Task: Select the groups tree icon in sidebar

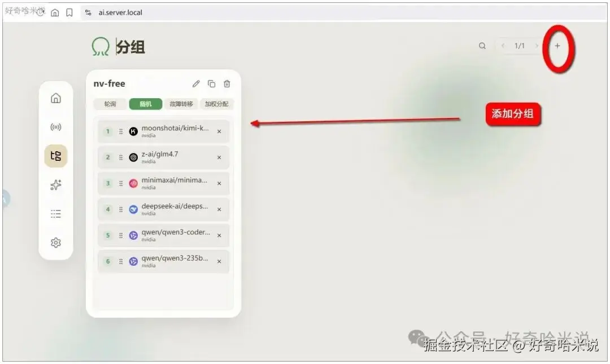Action: [55, 156]
